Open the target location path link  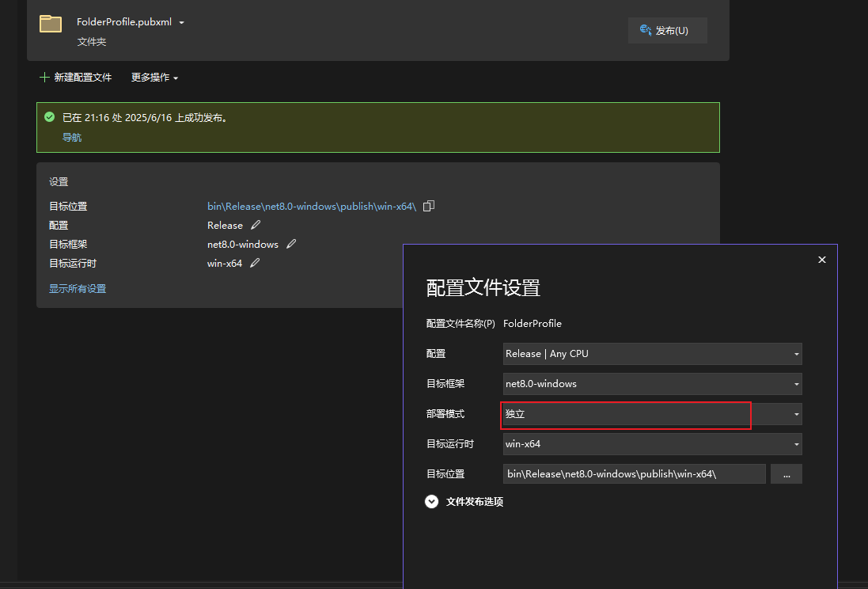click(x=312, y=206)
